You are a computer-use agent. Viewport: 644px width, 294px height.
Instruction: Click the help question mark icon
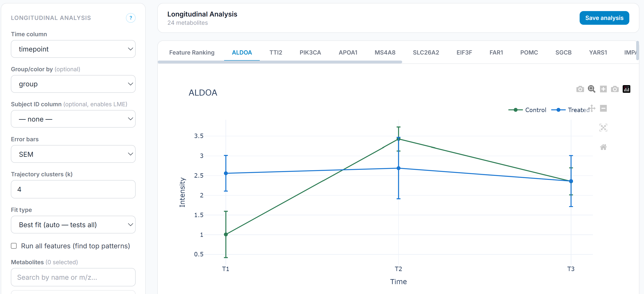click(x=131, y=18)
